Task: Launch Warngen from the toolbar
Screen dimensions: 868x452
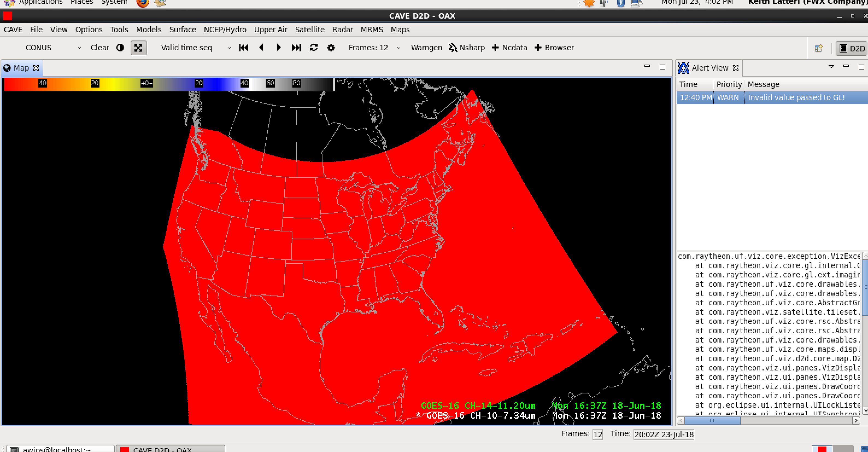Action: 426,48
